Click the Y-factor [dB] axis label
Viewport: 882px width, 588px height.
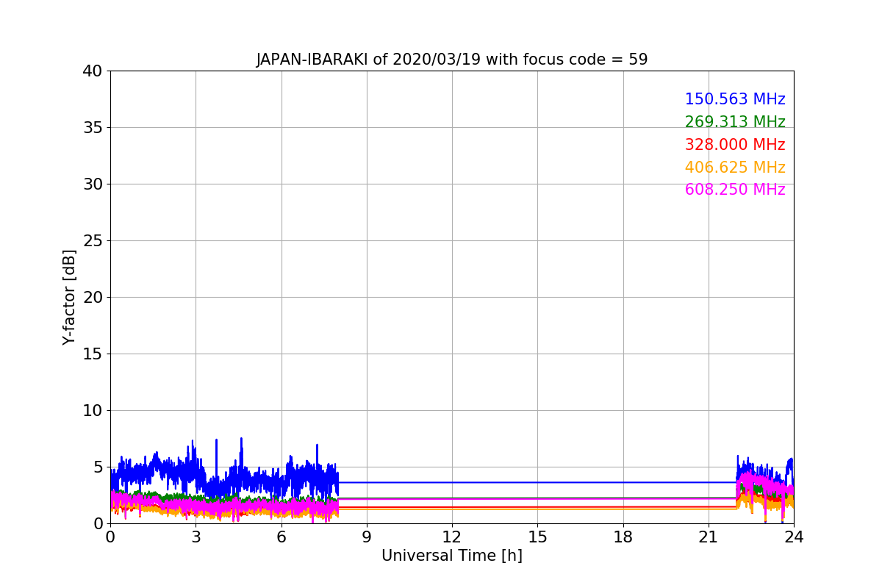pyautogui.click(x=69, y=297)
